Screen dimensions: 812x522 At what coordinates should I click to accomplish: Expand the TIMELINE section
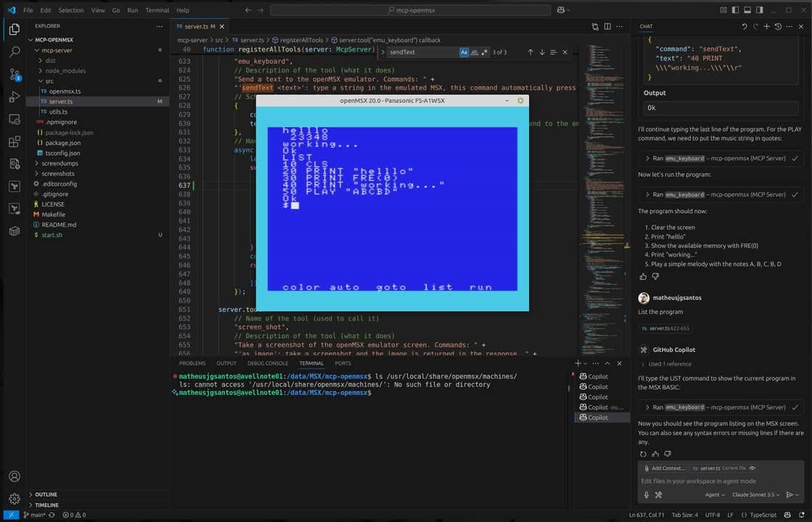(46, 505)
